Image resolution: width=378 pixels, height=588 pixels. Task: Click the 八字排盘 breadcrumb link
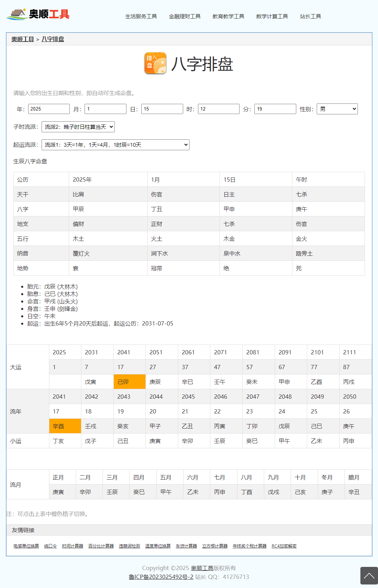pyautogui.click(x=53, y=39)
